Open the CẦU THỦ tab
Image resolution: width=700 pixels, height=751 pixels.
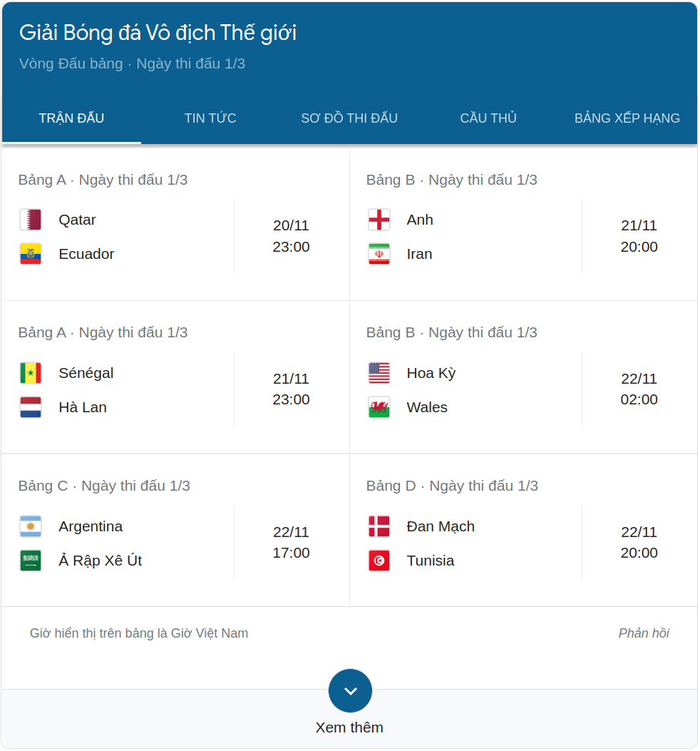click(488, 118)
